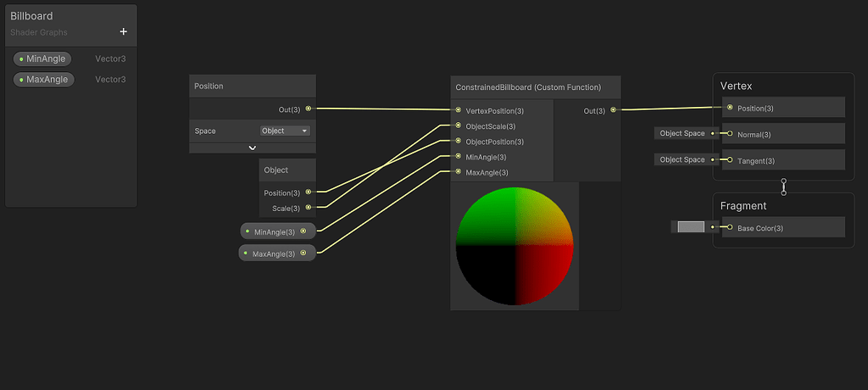
Task: Open the Space dropdown set to Object
Action: point(285,131)
